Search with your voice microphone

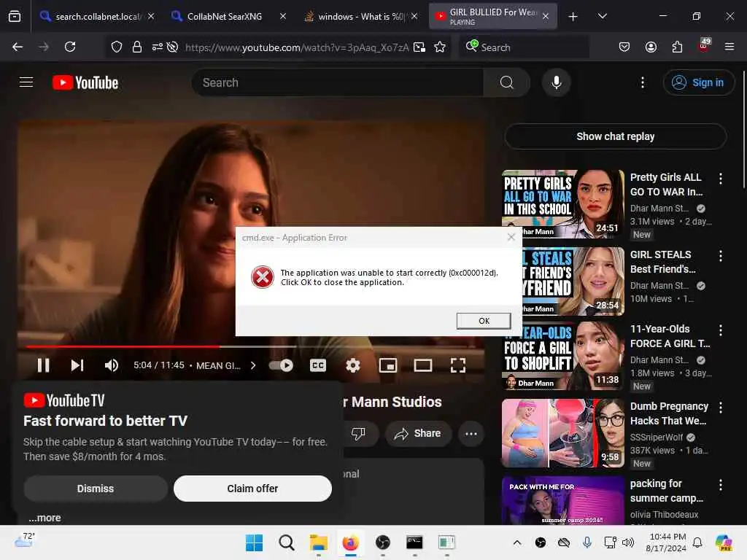pyautogui.click(x=556, y=82)
